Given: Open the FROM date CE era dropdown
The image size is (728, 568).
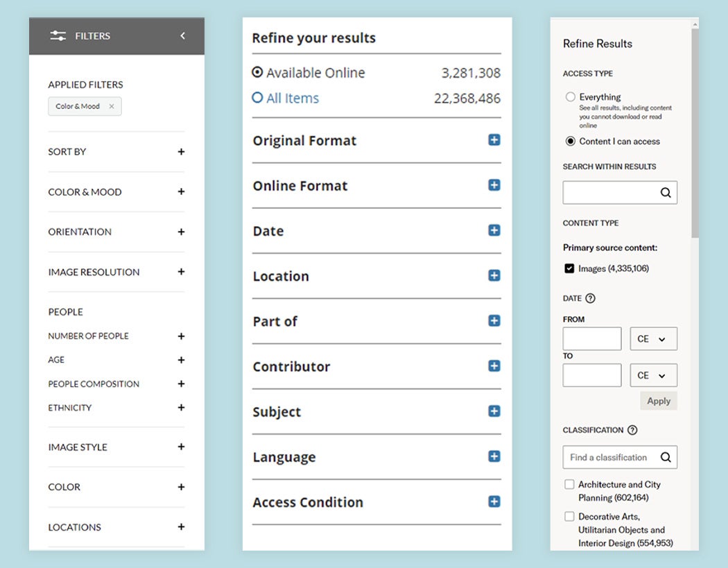Looking at the screenshot, I should [653, 339].
